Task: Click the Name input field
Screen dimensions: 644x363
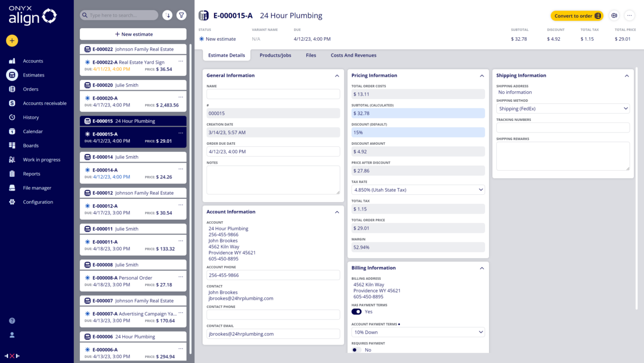Action: [273, 94]
